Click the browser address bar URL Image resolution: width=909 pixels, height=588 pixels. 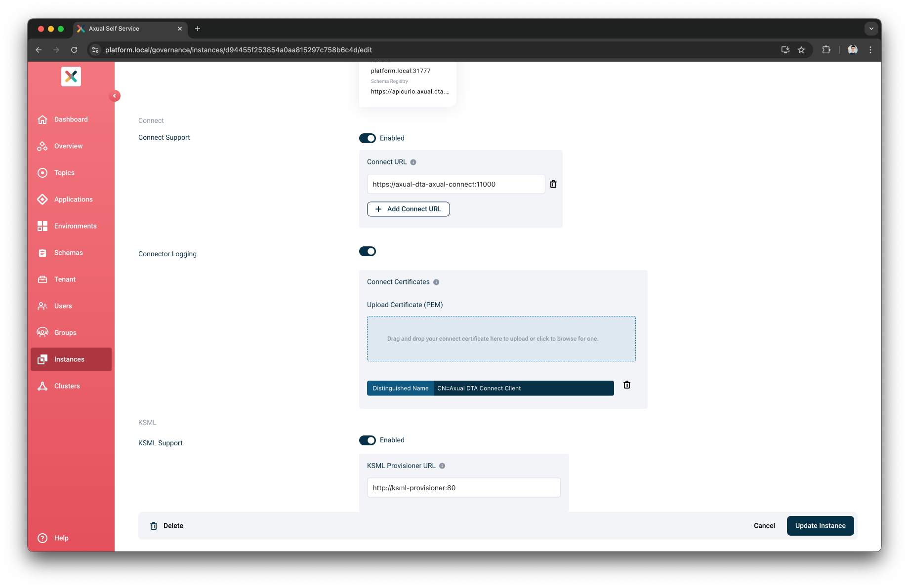pos(239,50)
